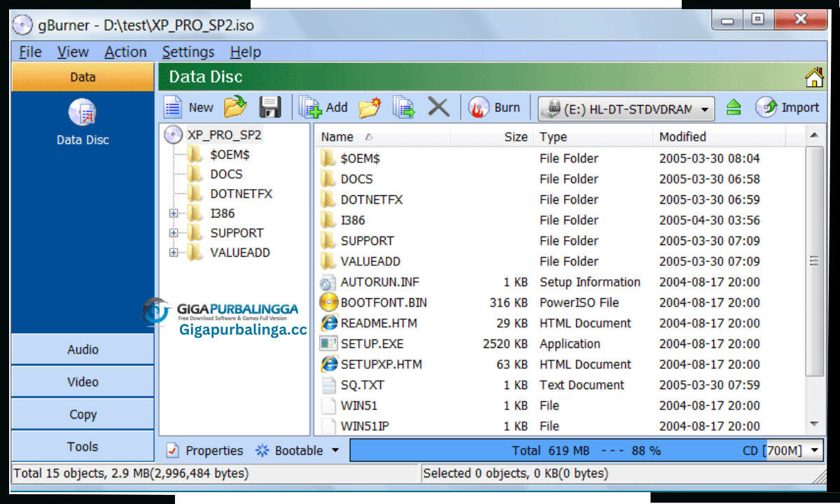This screenshot has width=840, height=504.
Task: Save the compilation with the floppy disk icon
Action: coord(270,107)
